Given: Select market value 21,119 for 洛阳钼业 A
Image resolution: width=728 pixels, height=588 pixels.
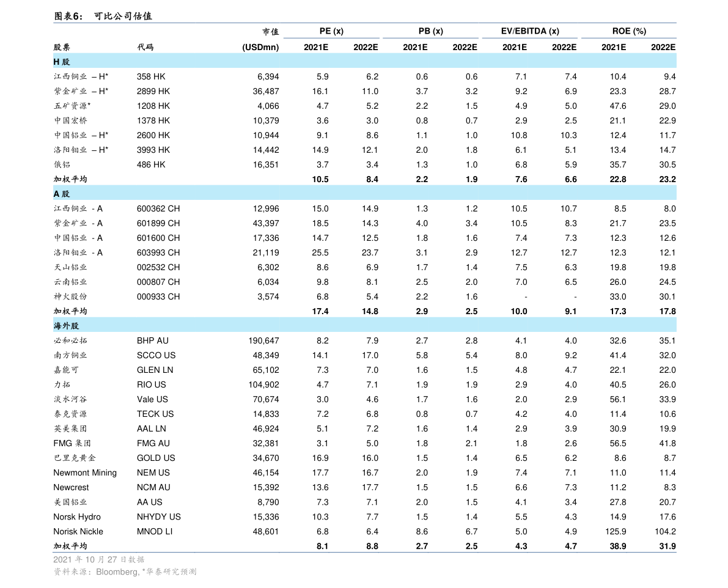Looking at the screenshot, I should coord(265,253).
